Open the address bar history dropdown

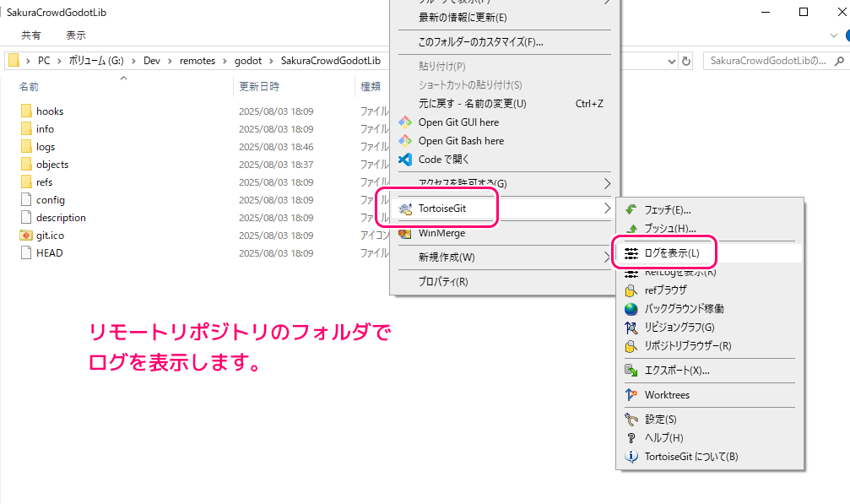pyautogui.click(x=672, y=62)
